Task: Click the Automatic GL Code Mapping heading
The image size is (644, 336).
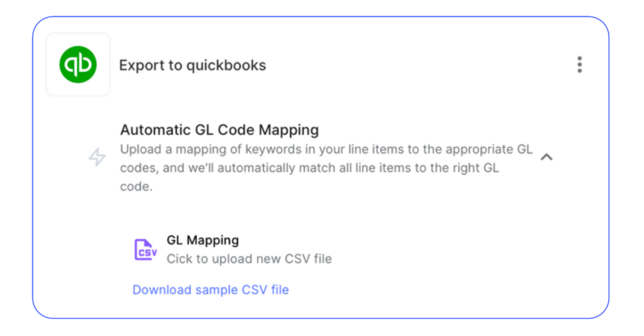Action: (x=219, y=130)
